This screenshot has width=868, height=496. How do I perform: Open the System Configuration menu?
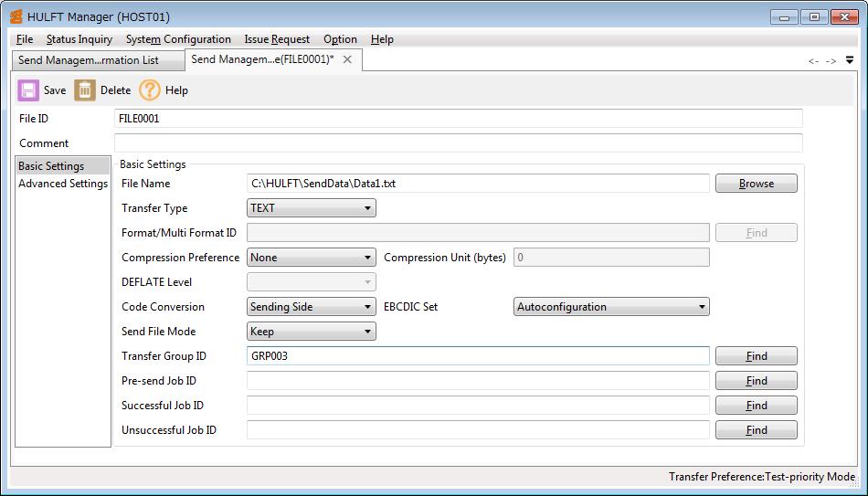178,39
